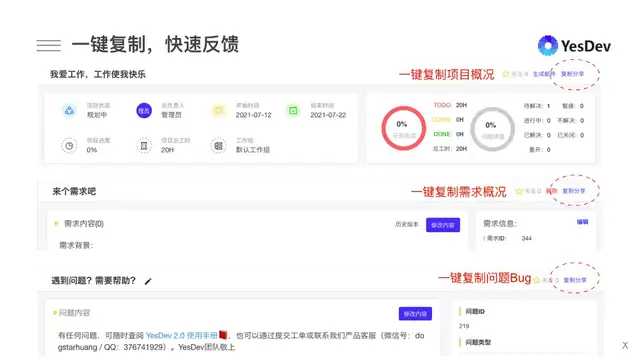Screen dimensions: 640x360
Task: Click the owner name 管理员
Action: 171,115
